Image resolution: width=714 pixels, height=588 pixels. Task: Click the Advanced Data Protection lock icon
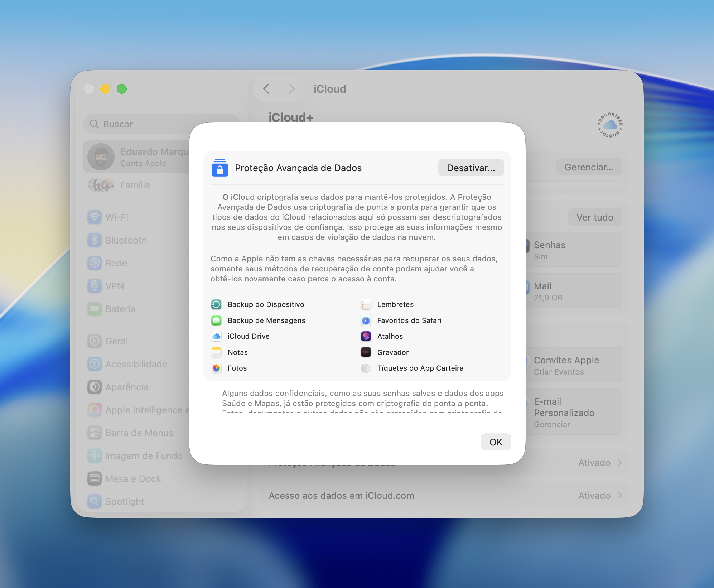click(219, 168)
